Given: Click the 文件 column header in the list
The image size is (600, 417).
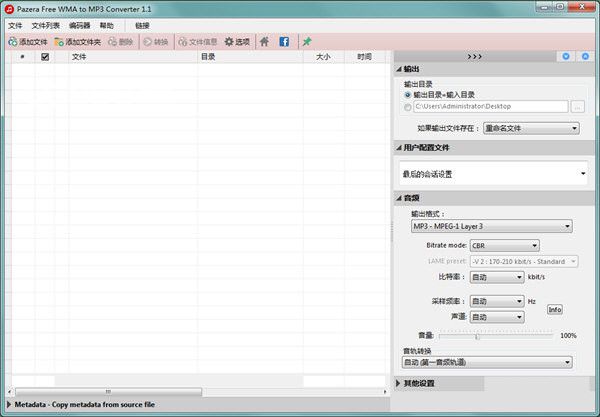Looking at the screenshot, I should [78, 57].
